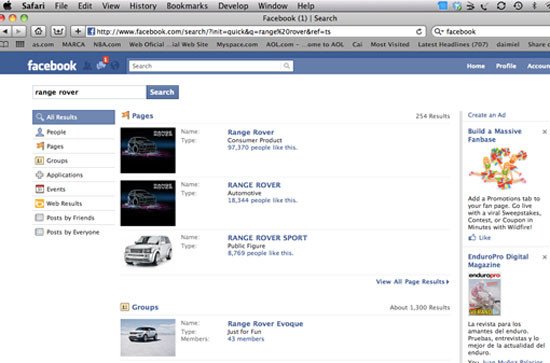Viewport: 550px width, 363px height.
Task: Show Posts by Friends
Action: (x=74, y=218)
